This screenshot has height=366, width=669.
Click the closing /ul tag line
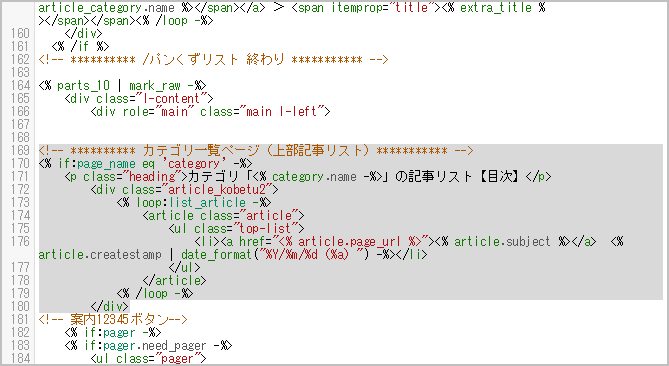coord(184,267)
